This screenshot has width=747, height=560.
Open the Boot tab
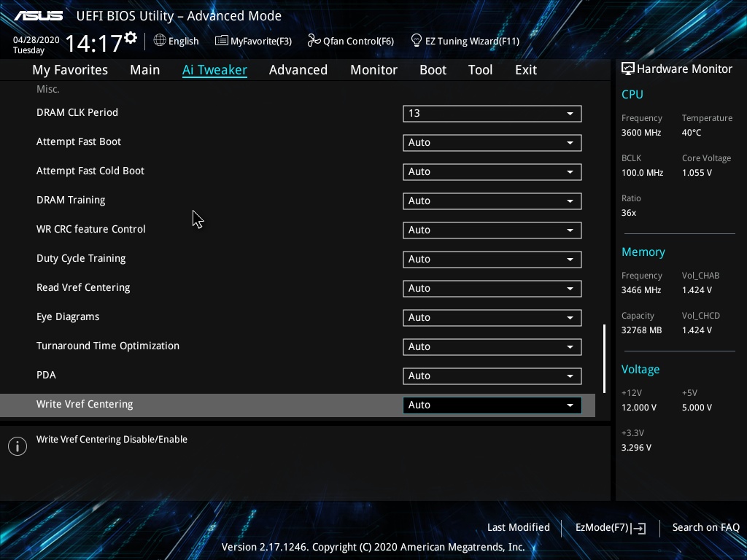tap(433, 69)
